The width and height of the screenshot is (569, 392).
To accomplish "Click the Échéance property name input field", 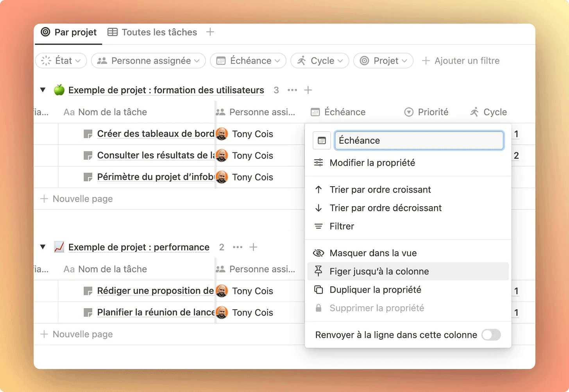I will point(419,141).
